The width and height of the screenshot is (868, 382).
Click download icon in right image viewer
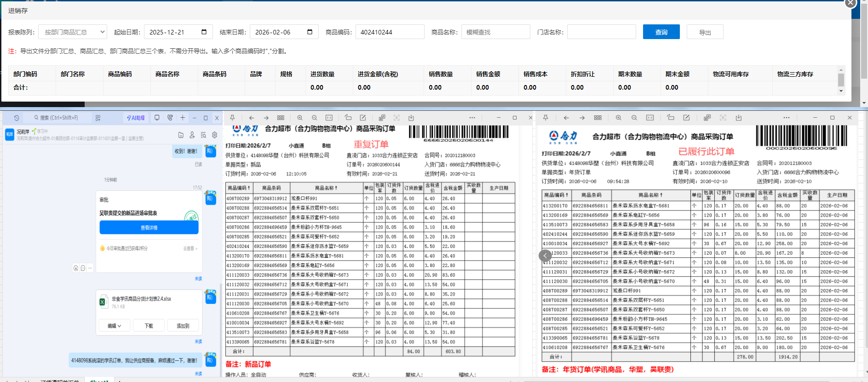pos(739,118)
